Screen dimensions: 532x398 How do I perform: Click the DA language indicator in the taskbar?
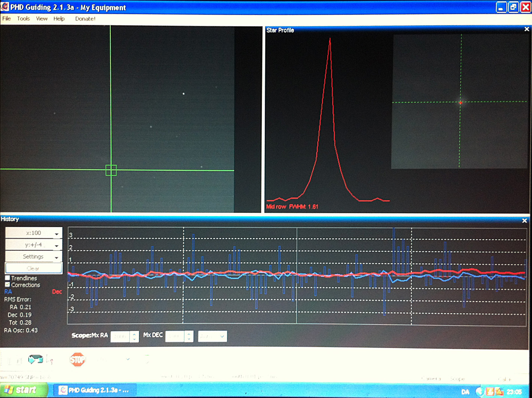[x=465, y=392]
